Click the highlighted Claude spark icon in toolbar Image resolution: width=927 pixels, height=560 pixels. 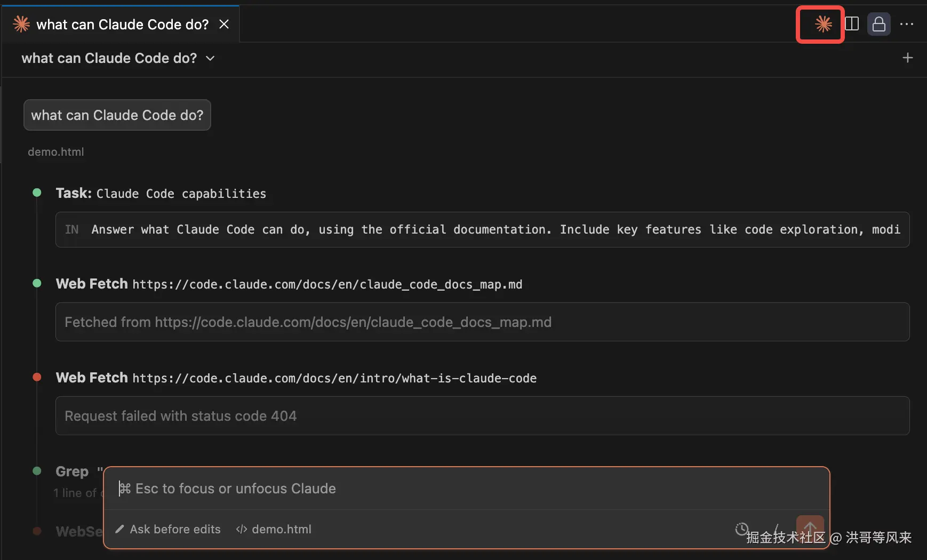(823, 24)
